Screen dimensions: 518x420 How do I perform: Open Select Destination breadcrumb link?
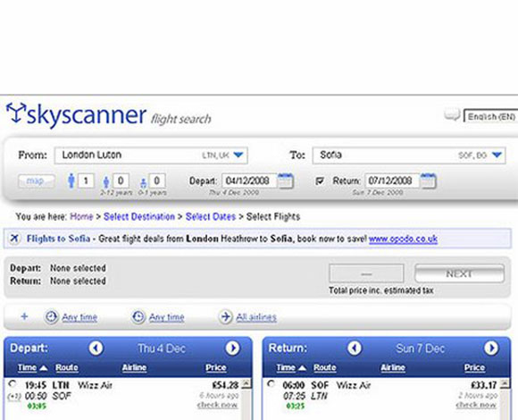[x=139, y=217]
